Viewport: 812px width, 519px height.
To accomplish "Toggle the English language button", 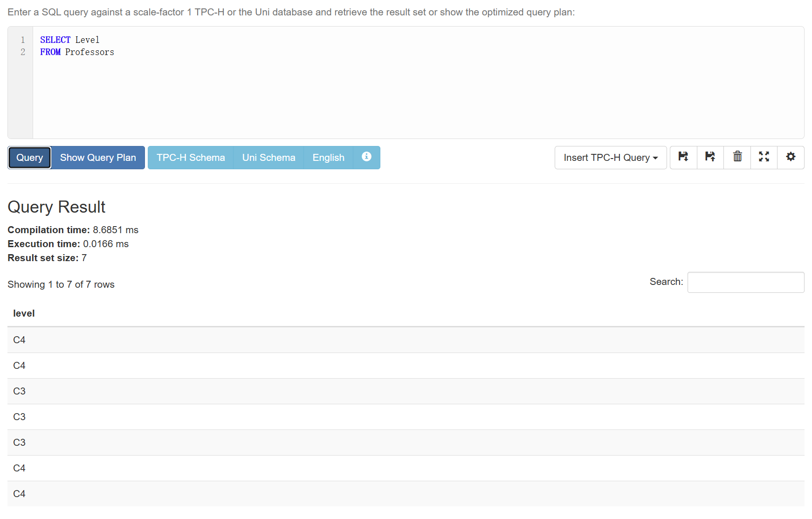I will [x=328, y=158].
